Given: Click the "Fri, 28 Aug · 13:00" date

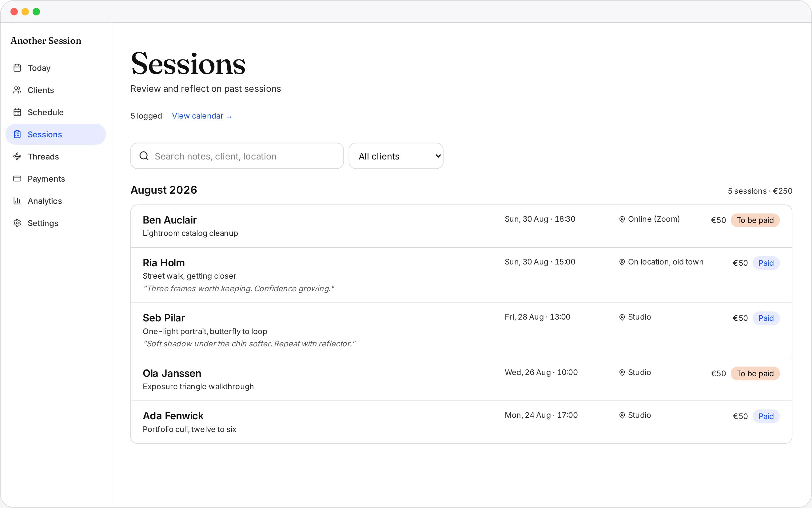Looking at the screenshot, I should click(x=538, y=317).
